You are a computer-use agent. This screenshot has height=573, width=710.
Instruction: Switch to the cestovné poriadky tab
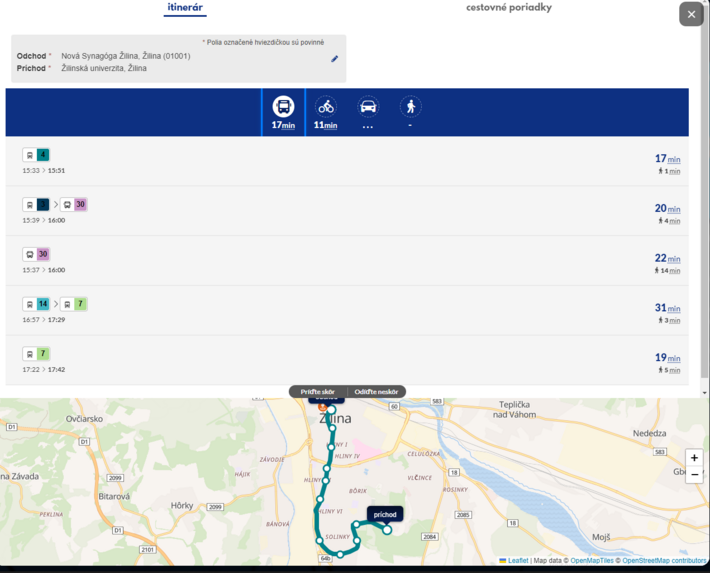[x=508, y=8]
